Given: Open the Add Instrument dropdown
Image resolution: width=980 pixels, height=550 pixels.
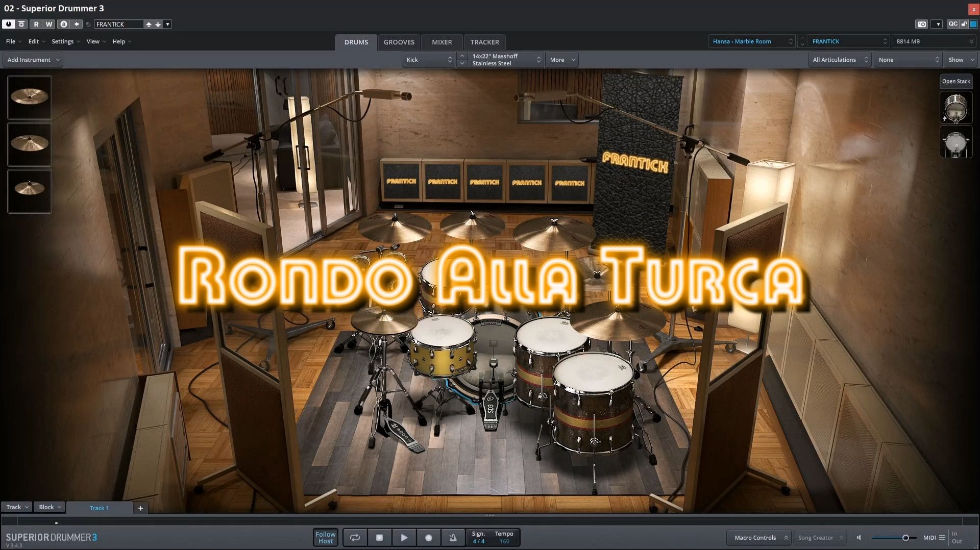Looking at the screenshot, I should [34, 60].
